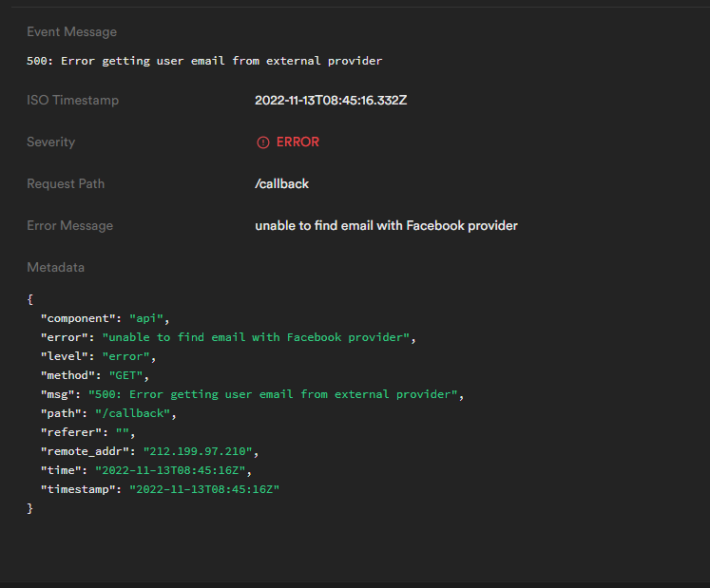Click the "error" line's value in the JSON
The height and width of the screenshot is (588, 710).
click(x=255, y=337)
